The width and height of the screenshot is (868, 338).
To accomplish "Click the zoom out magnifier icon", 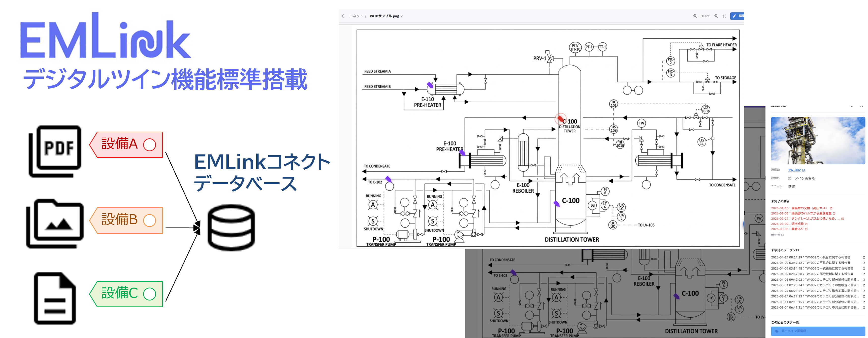I will pos(695,16).
